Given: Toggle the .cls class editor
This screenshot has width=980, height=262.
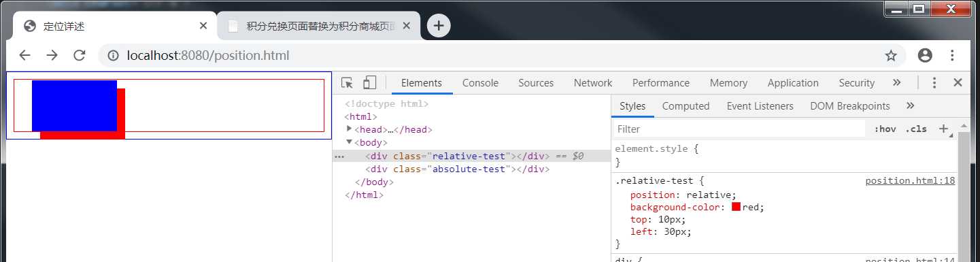Looking at the screenshot, I should coord(916,129).
